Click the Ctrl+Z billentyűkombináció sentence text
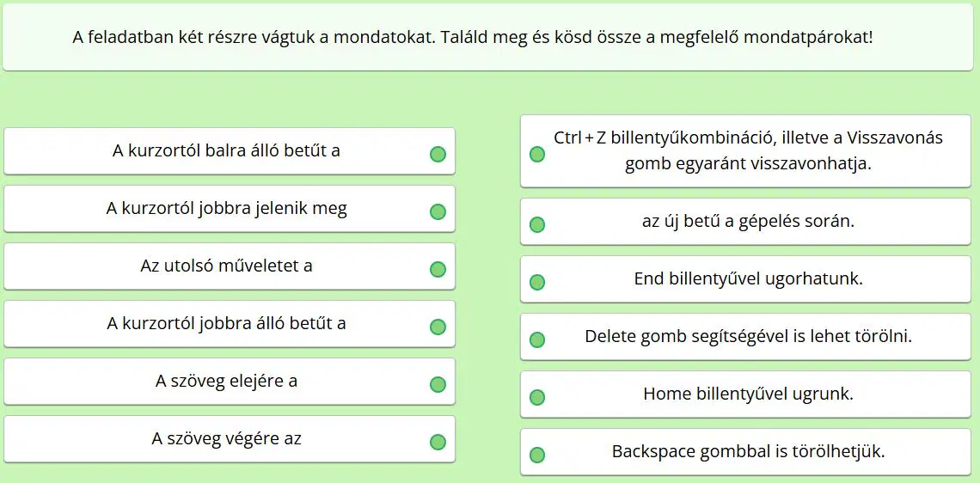 (748, 151)
